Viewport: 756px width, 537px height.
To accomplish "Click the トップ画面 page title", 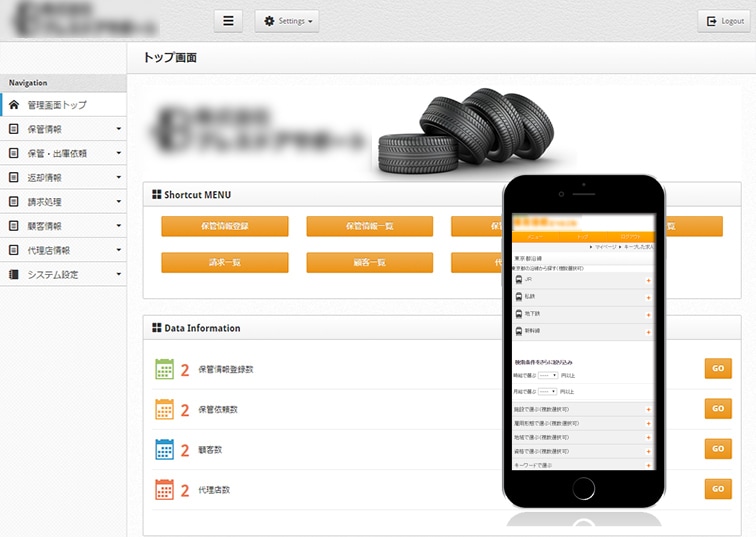I will (170, 57).
